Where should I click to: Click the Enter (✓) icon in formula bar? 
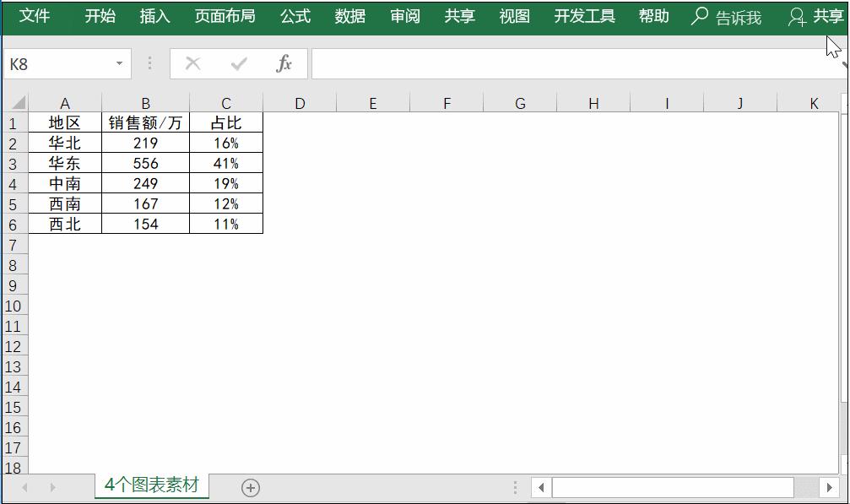[x=238, y=62]
